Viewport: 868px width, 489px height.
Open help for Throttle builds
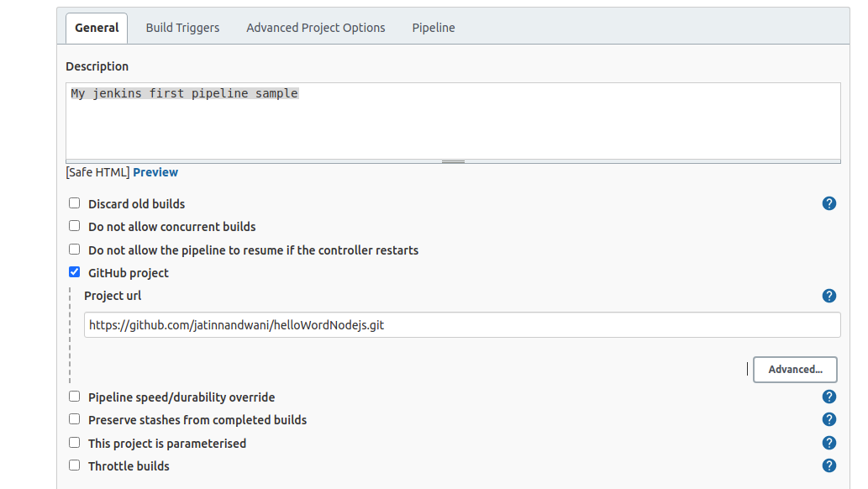point(829,465)
